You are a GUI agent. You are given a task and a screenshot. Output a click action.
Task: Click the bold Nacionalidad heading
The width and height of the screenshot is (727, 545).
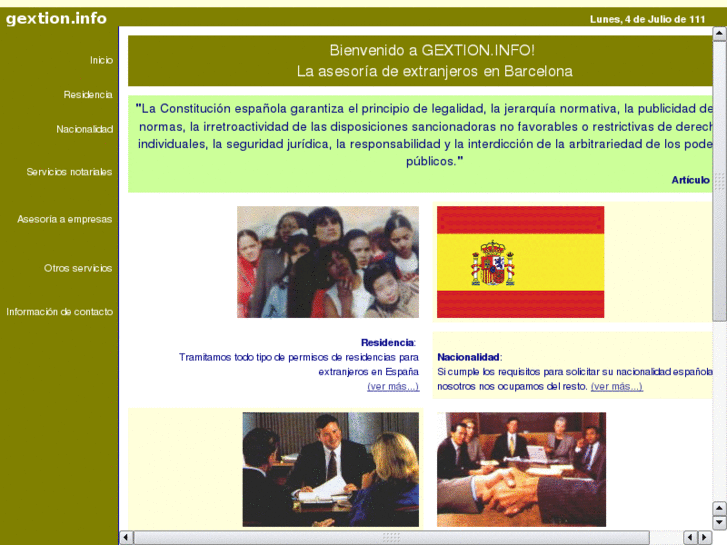tap(468, 357)
